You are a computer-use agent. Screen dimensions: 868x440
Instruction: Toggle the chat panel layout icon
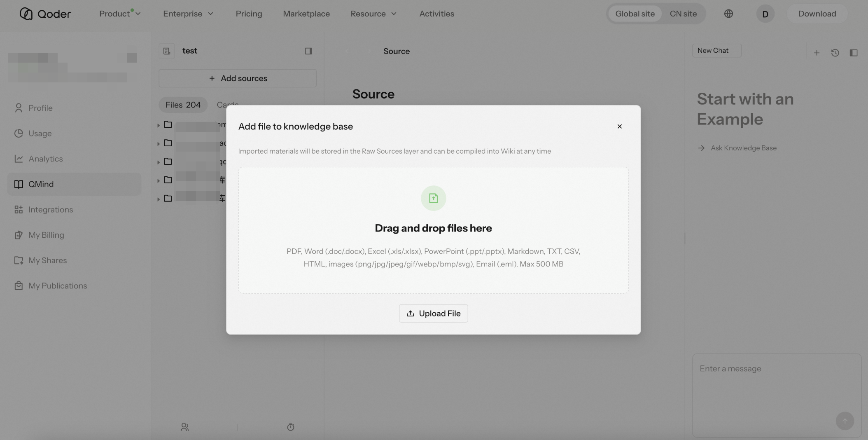coord(854,53)
